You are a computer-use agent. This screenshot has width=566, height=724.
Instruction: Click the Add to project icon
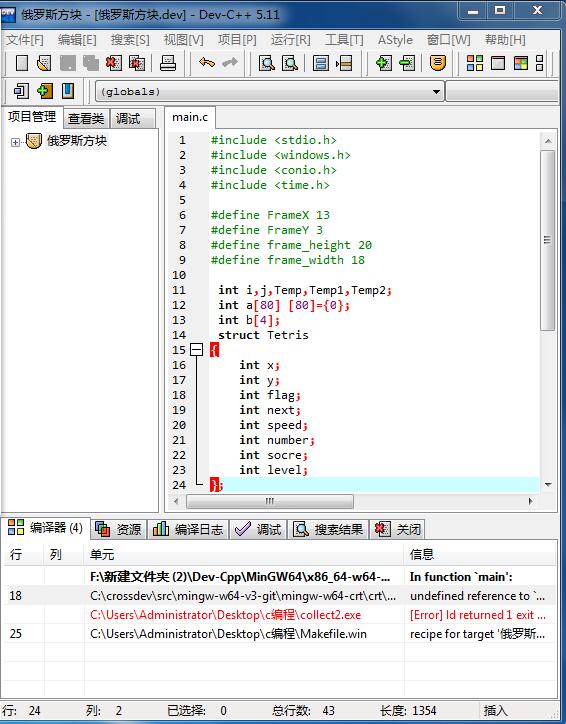coord(384,63)
